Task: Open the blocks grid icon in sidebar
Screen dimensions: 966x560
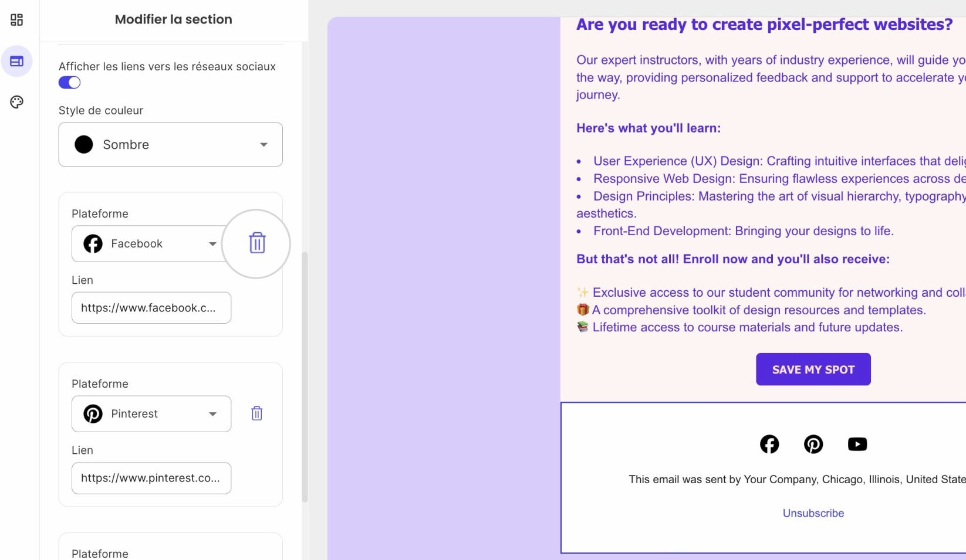Action: tap(16, 20)
